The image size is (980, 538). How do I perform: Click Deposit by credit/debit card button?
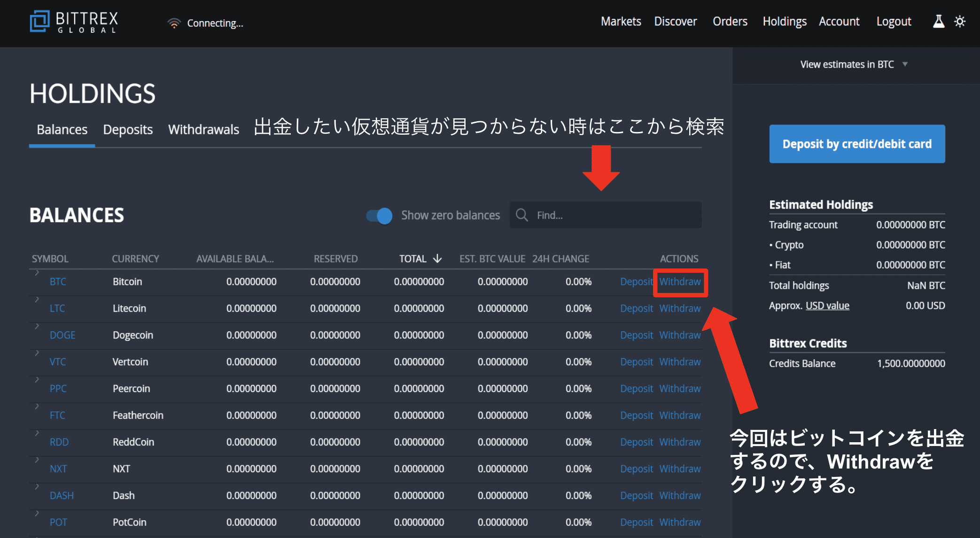(x=857, y=144)
